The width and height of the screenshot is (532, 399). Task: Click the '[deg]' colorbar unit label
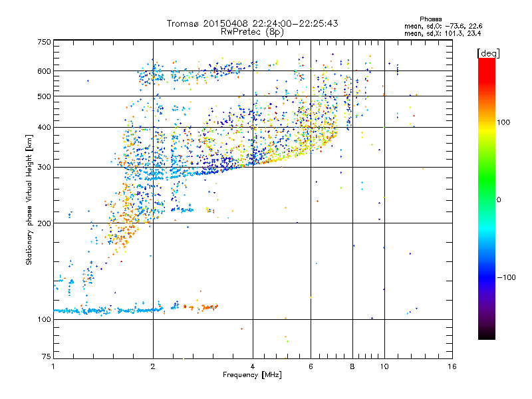pos(488,53)
